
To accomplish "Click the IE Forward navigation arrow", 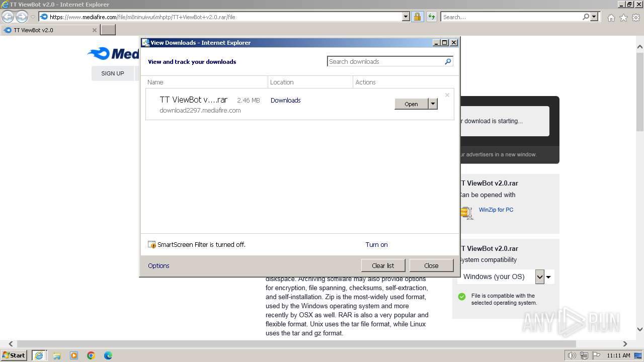I will point(22,17).
